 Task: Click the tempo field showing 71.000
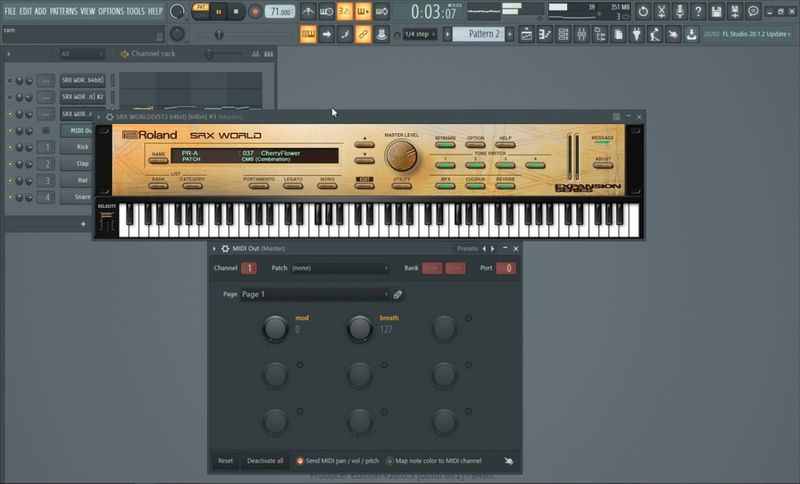tap(280, 11)
